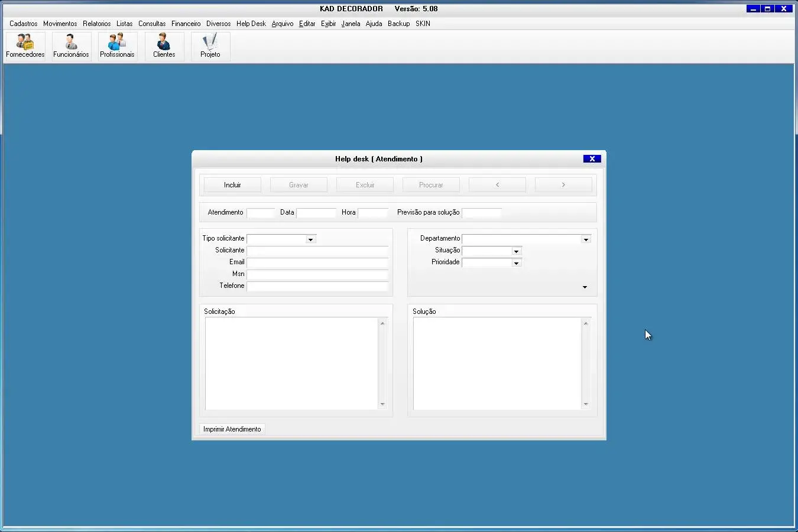Click the Funcionários toolbar icon
The height and width of the screenshot is (532, 798).
click(71, 46)
